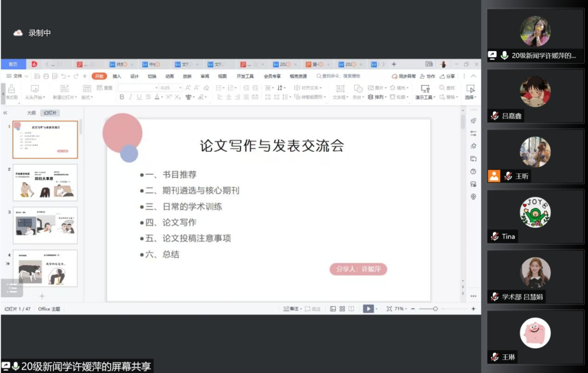The width and height of the screenshot is (588, 373).
Task: Click the Undo arrow icon
Action: click(x=64, y=76)
